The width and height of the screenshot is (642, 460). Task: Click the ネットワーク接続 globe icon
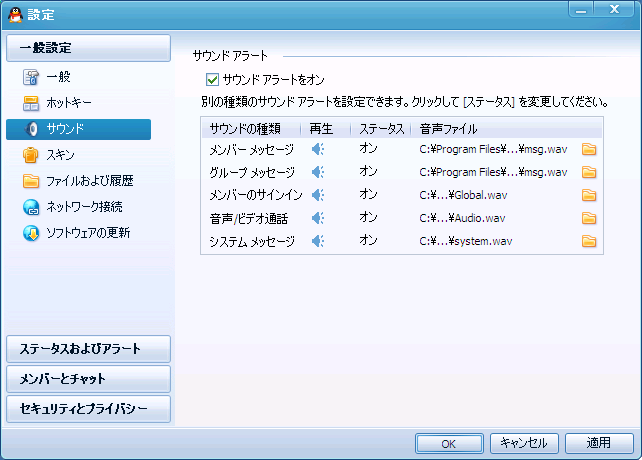31,207
